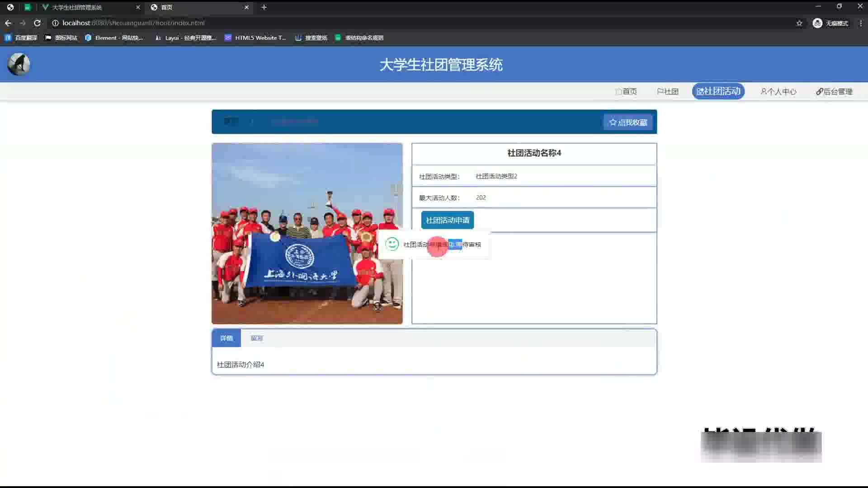Screen dimensions: 868x488
Task: Open a new browser tab
Action: (264, 7)
